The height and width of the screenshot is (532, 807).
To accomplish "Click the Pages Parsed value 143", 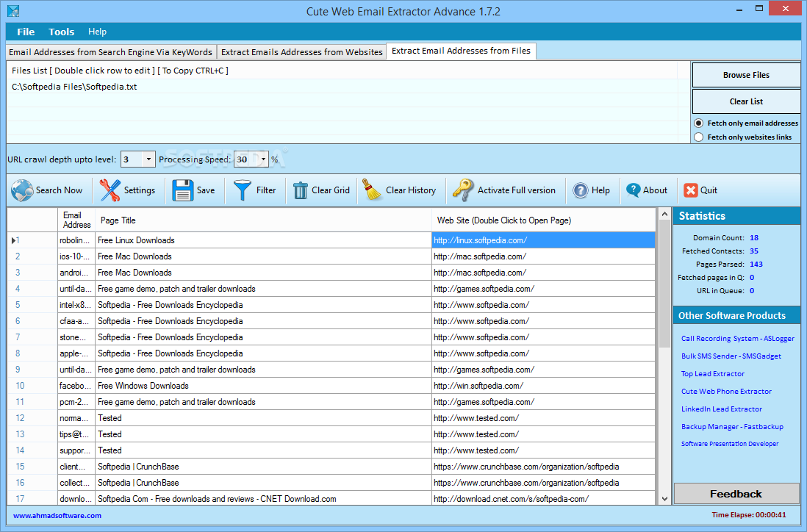I will pos(756,264).
